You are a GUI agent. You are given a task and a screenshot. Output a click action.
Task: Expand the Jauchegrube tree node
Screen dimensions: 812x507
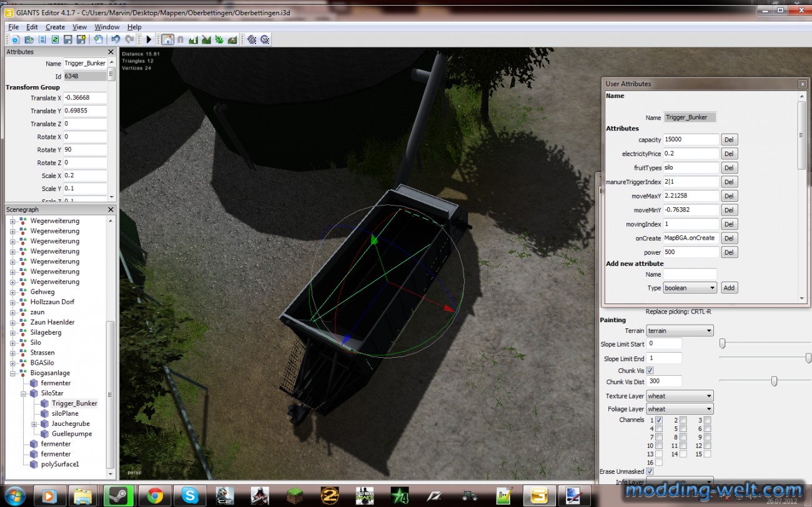[34, 424]
